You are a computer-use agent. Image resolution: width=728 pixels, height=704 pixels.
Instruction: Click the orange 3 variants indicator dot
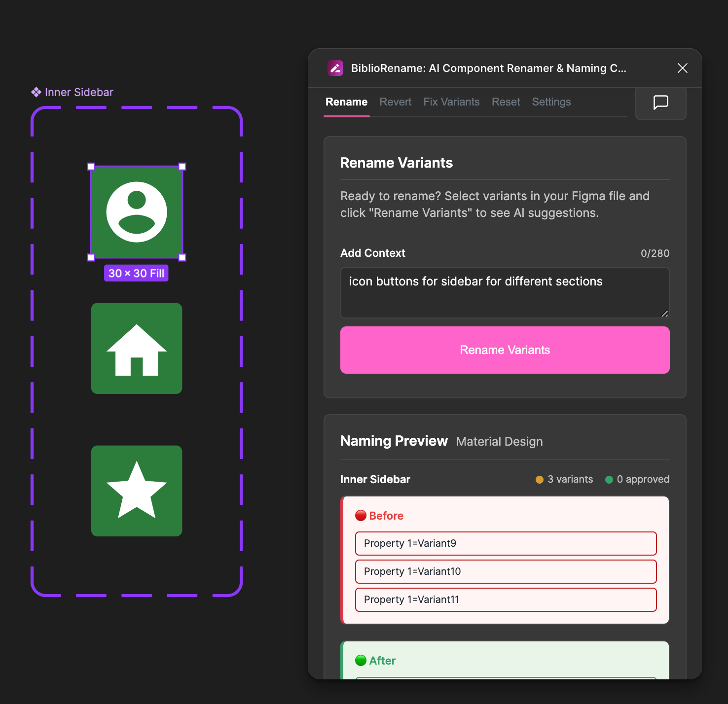click(x=539, y=479)
